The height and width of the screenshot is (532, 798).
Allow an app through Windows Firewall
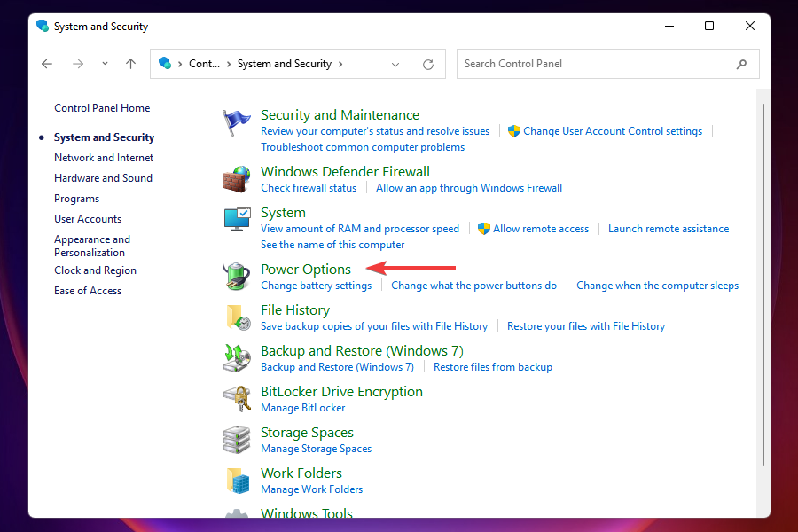point(469,188)
